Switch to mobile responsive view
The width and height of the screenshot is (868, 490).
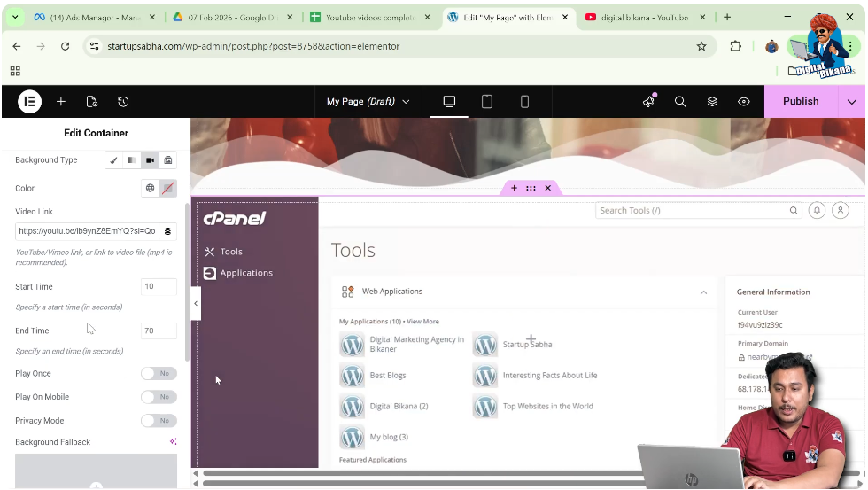[x=524, y=102]
